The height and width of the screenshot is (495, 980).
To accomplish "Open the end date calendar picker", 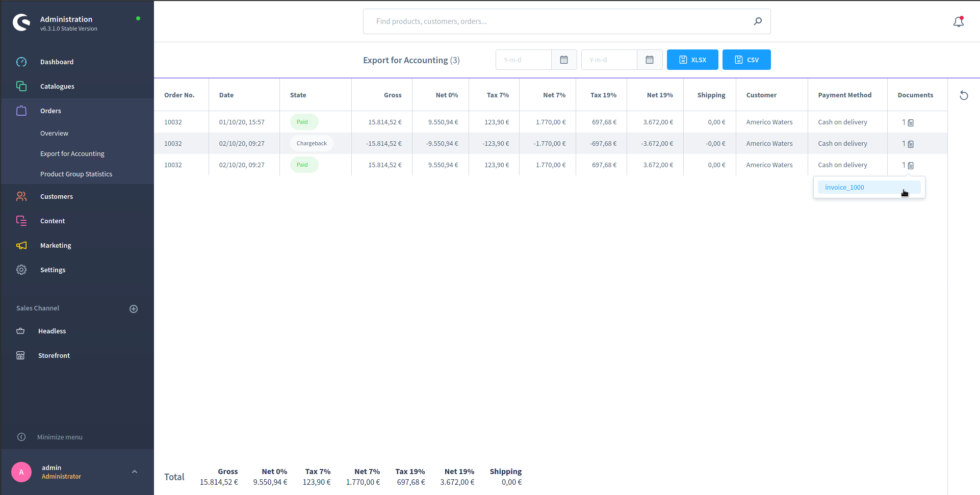I will 650,60.
